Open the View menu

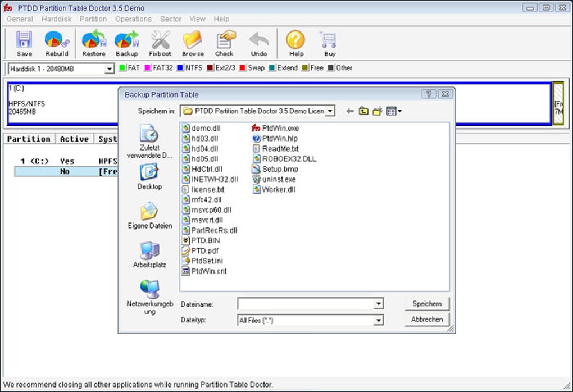pos(197,19)
